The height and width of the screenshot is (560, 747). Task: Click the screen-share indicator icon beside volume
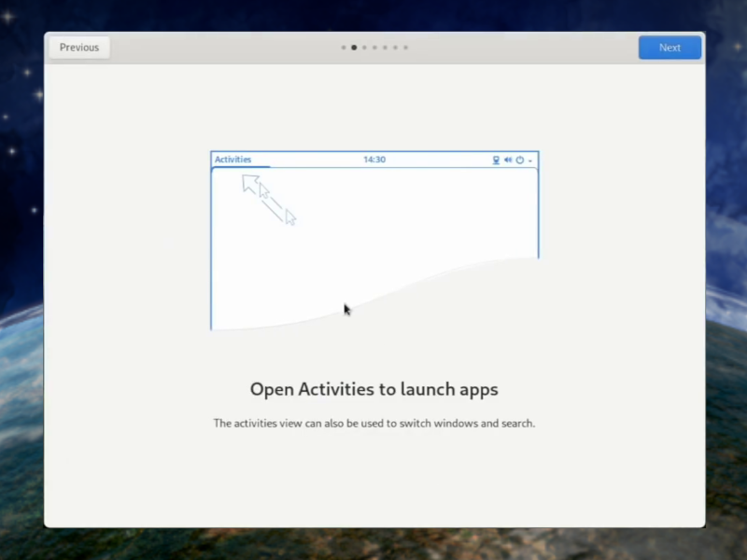click(495, 160)
